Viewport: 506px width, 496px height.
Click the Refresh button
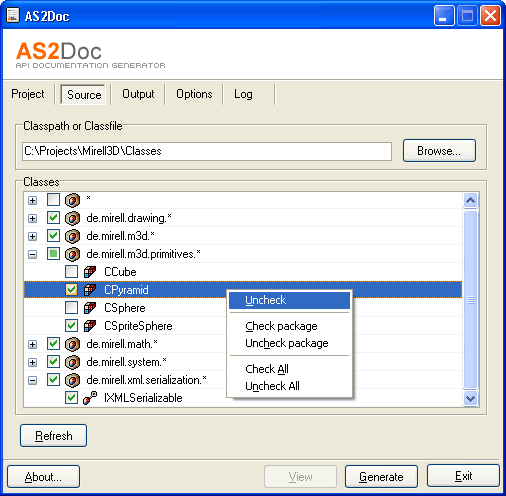53,436
